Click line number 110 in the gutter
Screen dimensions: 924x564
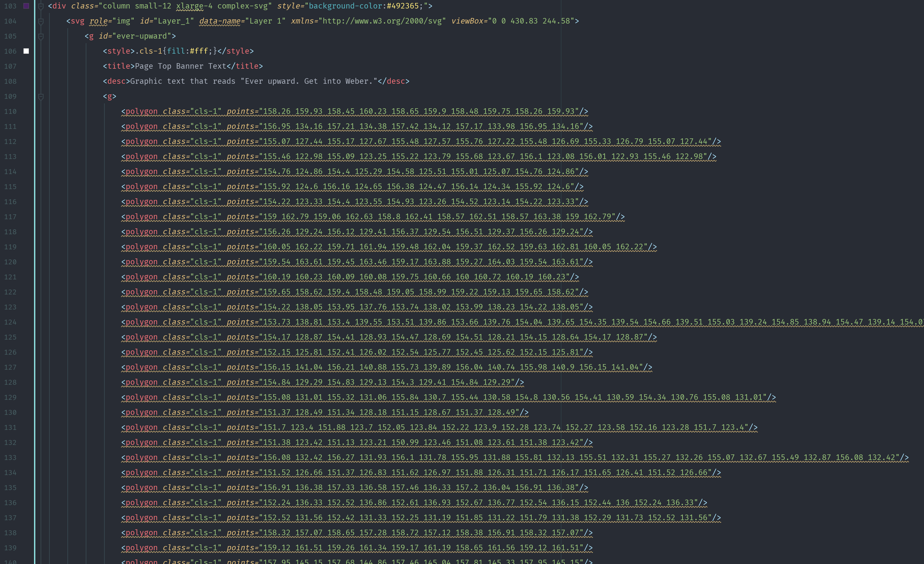pyautogui.click(x=10, y=111)
